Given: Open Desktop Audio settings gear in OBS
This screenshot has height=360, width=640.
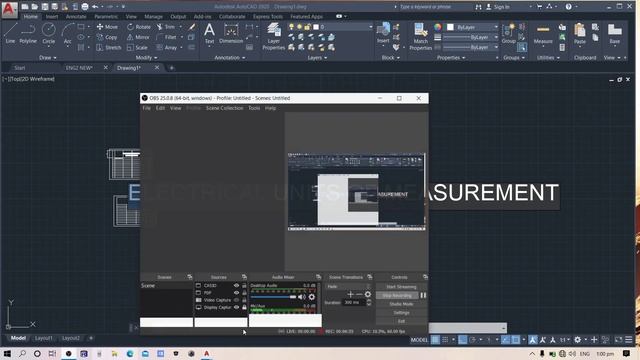Looking at the screenshot, I should tap(312, 297).
